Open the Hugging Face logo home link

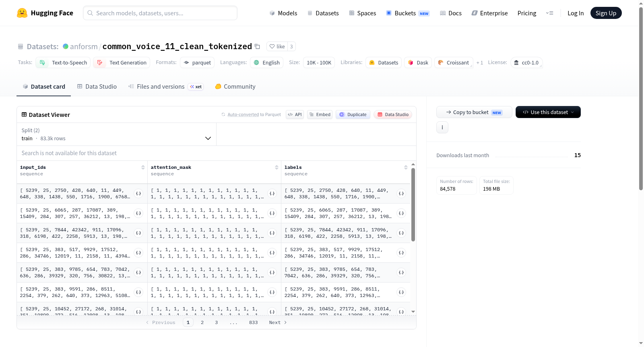coord(45,13)
